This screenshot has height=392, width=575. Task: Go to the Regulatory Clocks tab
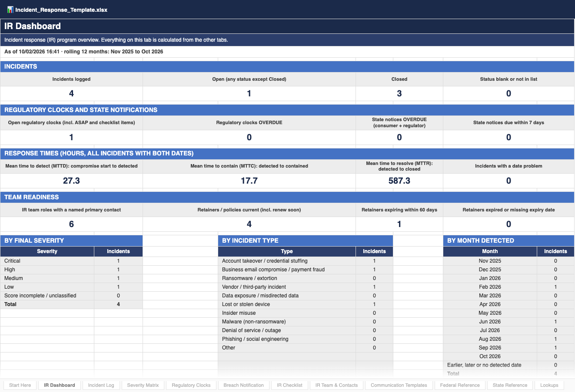pyautogui.click(x=191, y=385)
